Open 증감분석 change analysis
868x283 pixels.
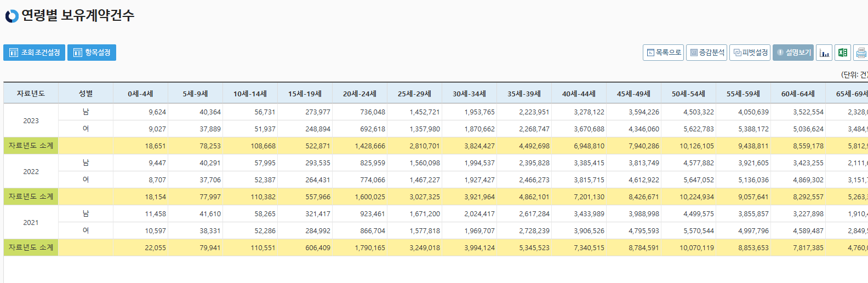coord(707,53)
